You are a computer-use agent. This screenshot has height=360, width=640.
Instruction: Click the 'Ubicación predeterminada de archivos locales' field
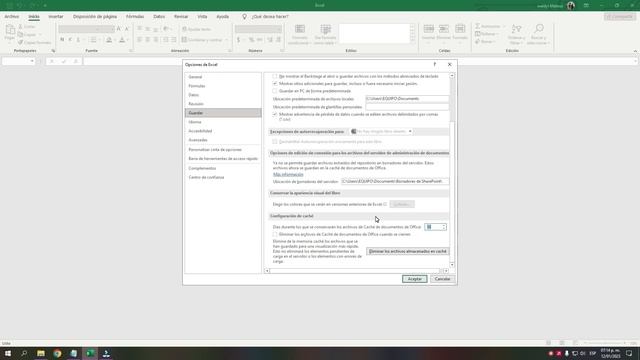pos(407,99)
